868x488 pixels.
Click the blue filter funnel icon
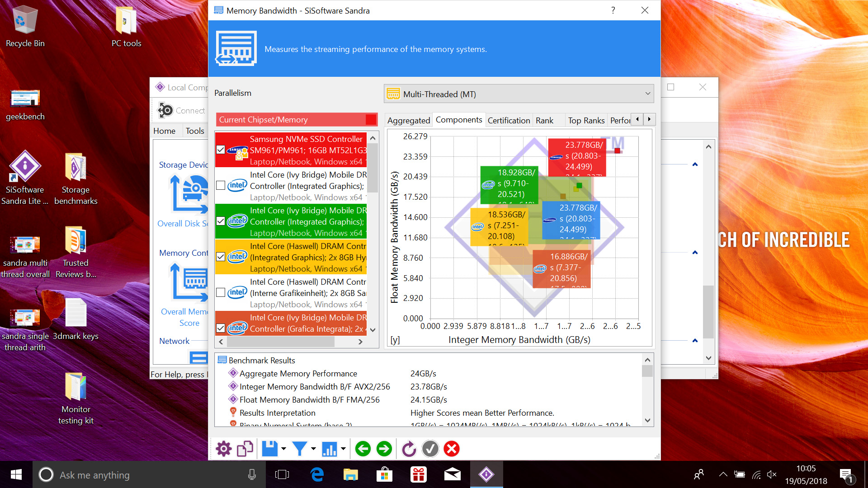coord(299,449)
